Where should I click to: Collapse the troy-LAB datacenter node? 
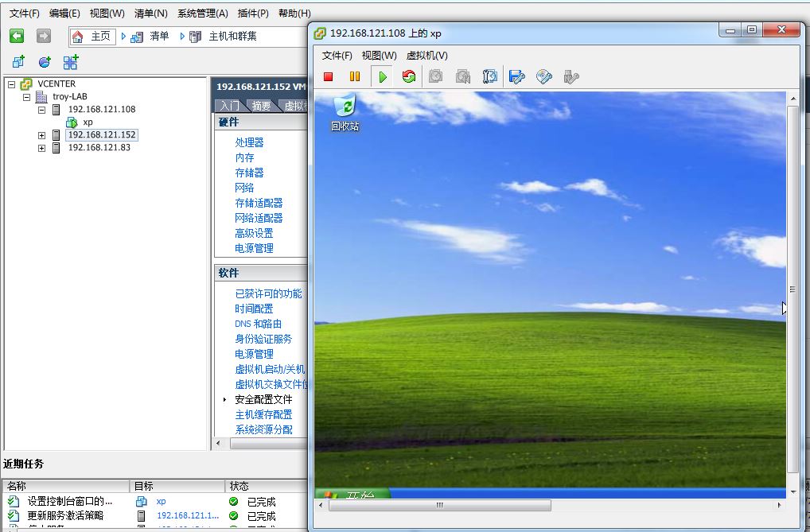click(x=27, y=97)
